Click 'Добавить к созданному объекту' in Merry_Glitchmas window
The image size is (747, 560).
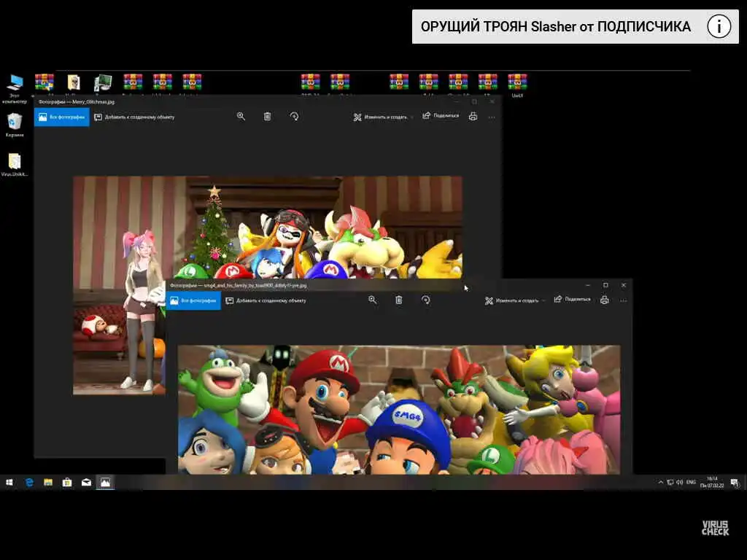click(134, 117)
